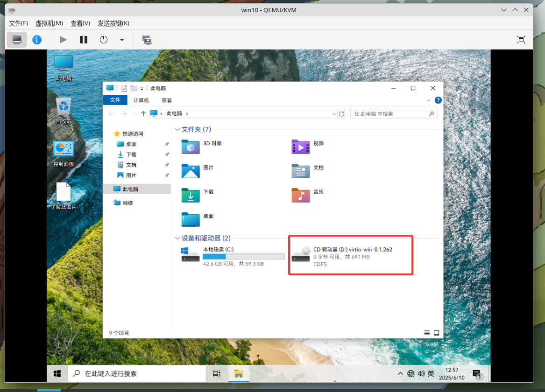This screenshot has width=545, height=392.
Task: Open the 查看(V) menu in virt-manager
Action: point(80,23)
